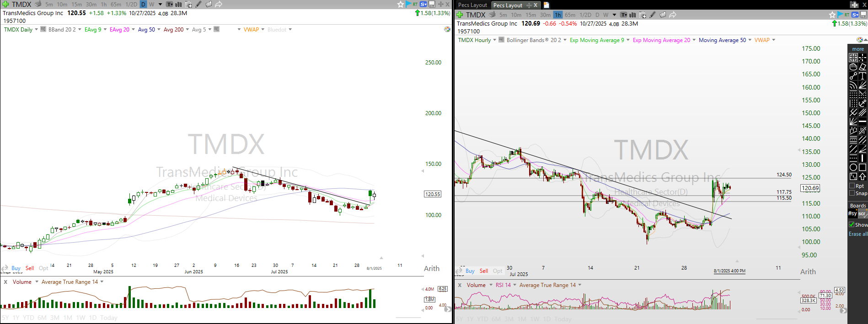
Task: Enable the Rpt checkbox in drawing toolbar
Action: coord(852,186)
